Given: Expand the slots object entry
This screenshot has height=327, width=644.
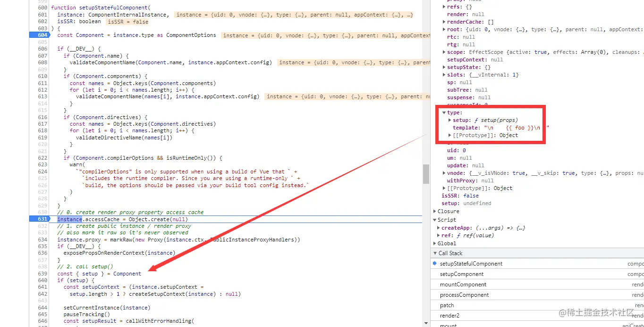Looking at the screenshot, I should 444,75.
